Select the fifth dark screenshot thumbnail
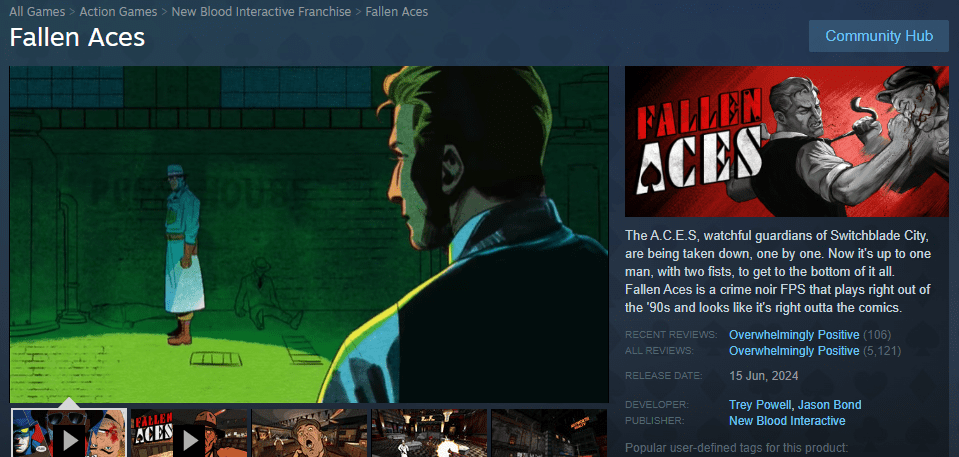 pos(548,434)
